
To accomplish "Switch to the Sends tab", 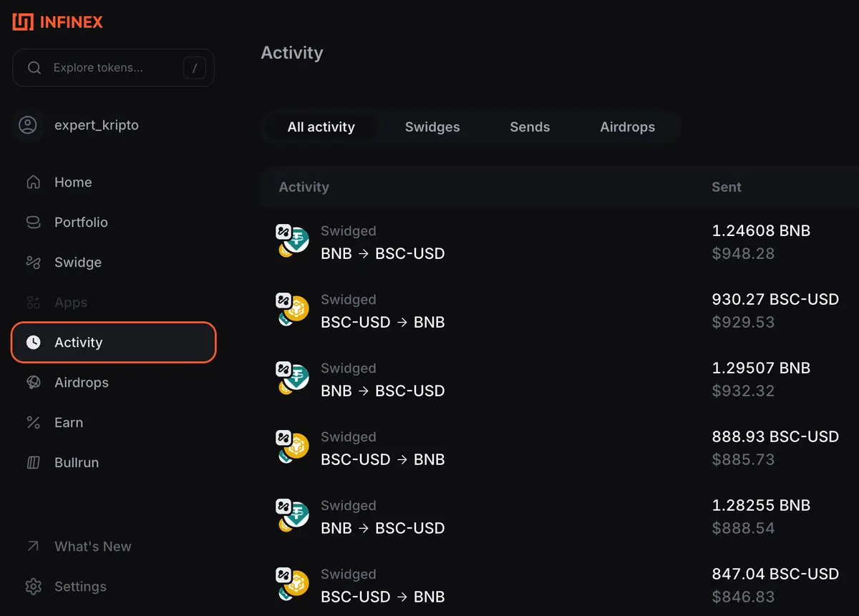I will pyautogui.click(x=530, y=127).
